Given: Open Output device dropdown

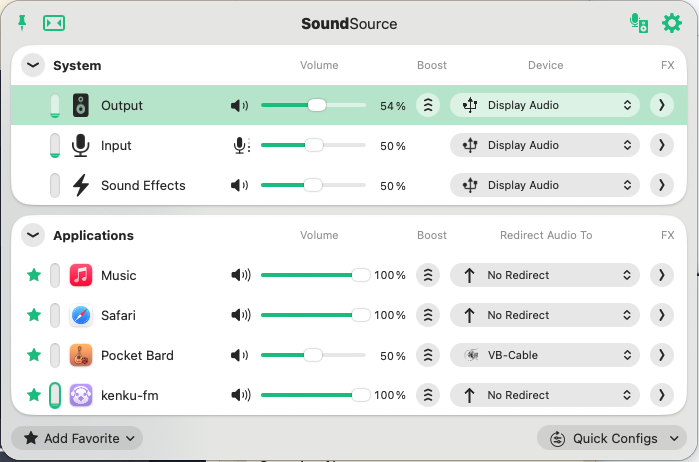Looking at the screenshot, I should pos(545,105).
